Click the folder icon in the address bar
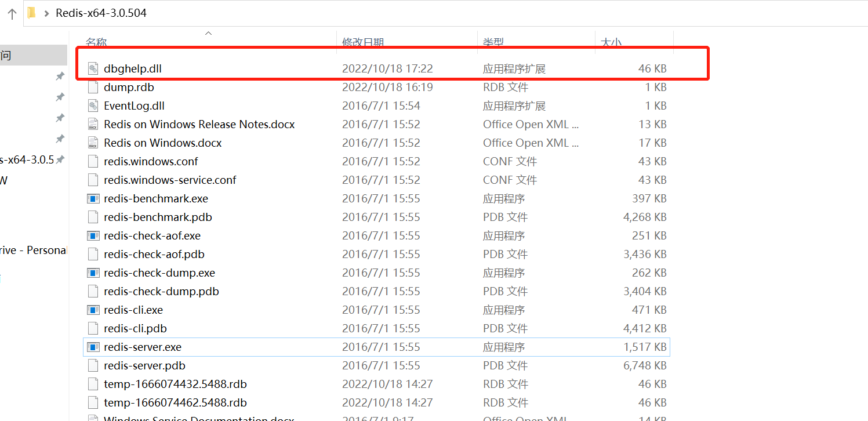 [32, 12]
